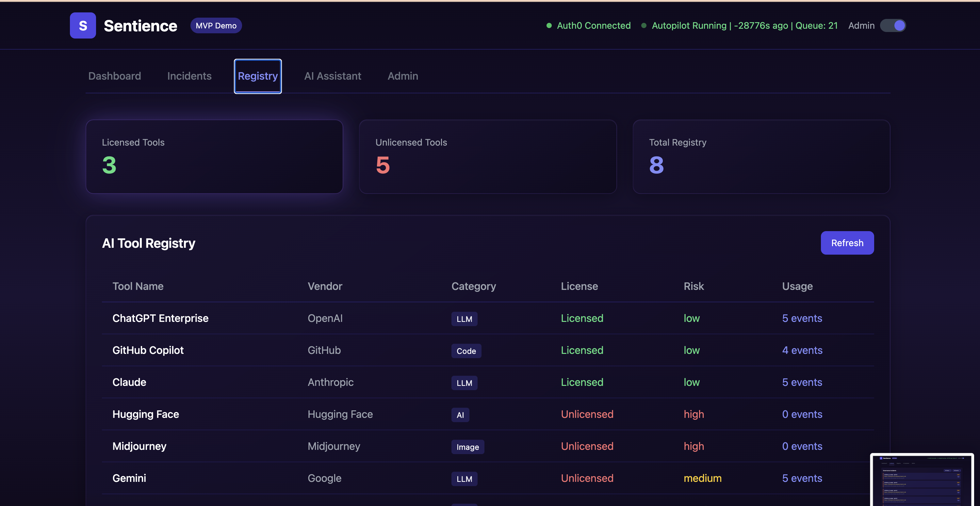This screenshot has height=506, width=980.
Task: Toggle the Admin switch off
Action: click(x=892, y=25)
